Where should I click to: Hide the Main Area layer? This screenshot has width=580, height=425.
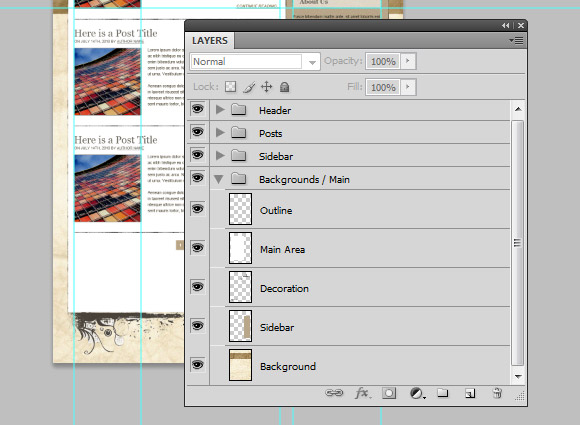[x=198, y=248]
